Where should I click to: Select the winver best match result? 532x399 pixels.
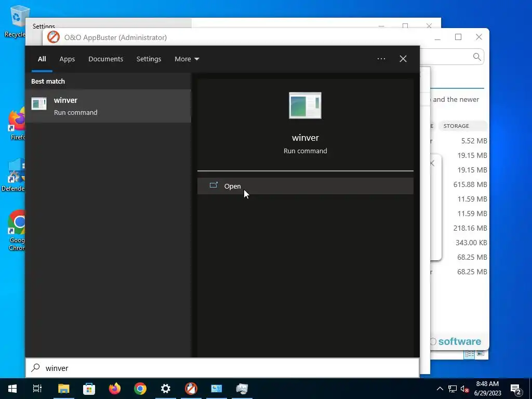[x=108, y=106]
